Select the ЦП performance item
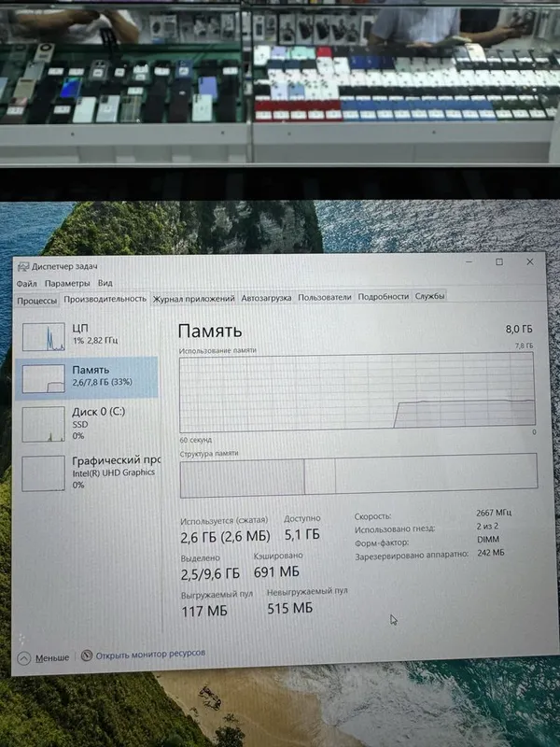Image resolution: width=560 pixels, height=747 pixels. pyautogui.click(x=87, y=336)
